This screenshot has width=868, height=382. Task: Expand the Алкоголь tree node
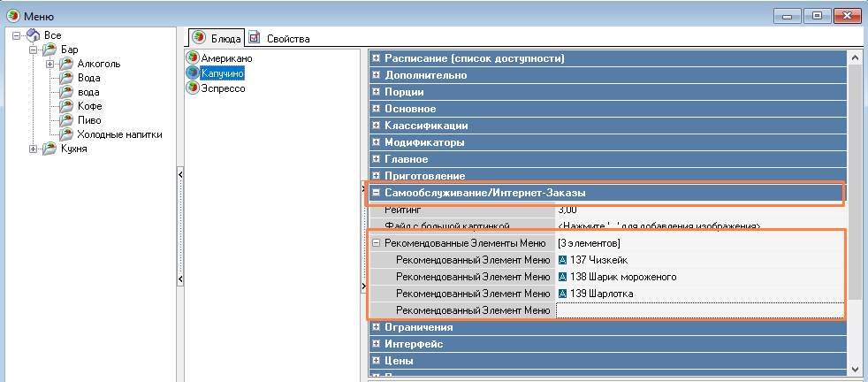(50, 64)
